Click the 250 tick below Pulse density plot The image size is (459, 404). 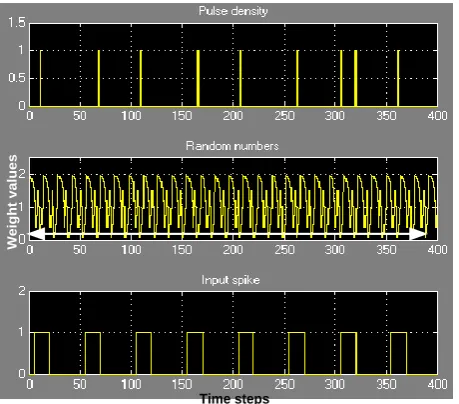pyautogui.click(x=284, y=116)
